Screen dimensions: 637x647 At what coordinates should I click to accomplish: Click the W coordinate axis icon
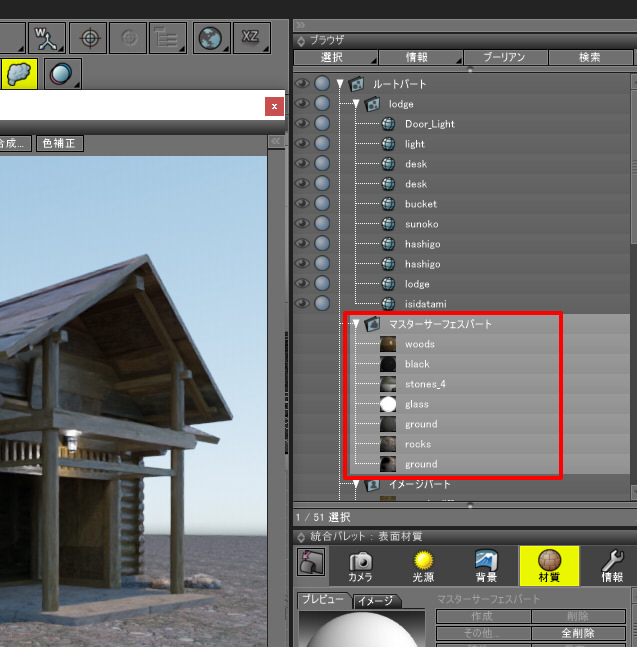(47, 38)
